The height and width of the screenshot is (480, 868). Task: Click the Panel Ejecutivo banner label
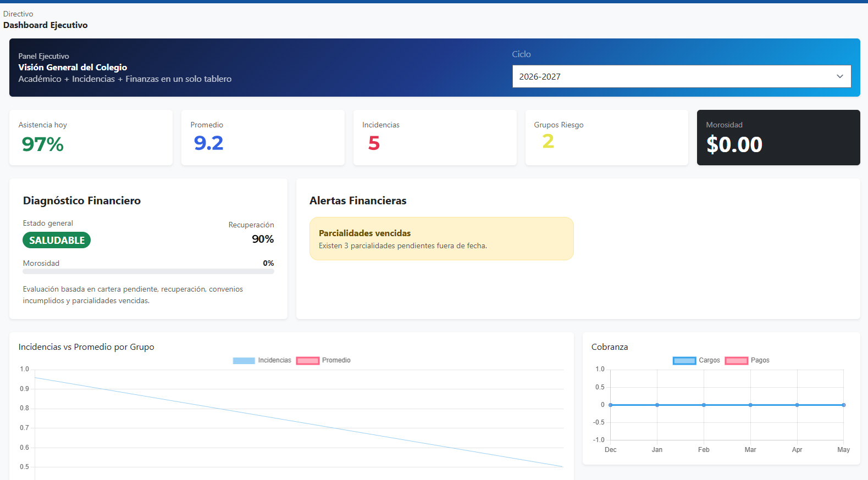click(44, 56)
